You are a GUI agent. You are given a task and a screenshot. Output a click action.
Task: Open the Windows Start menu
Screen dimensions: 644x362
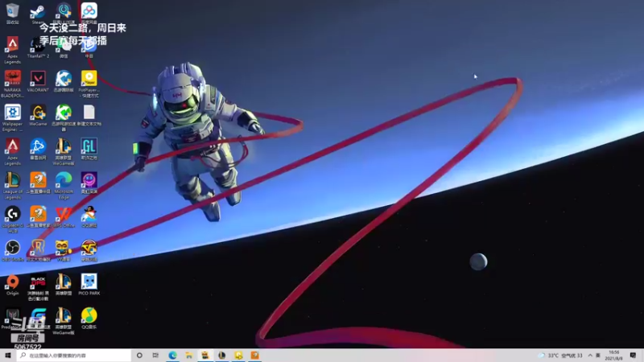click(8, 355)
